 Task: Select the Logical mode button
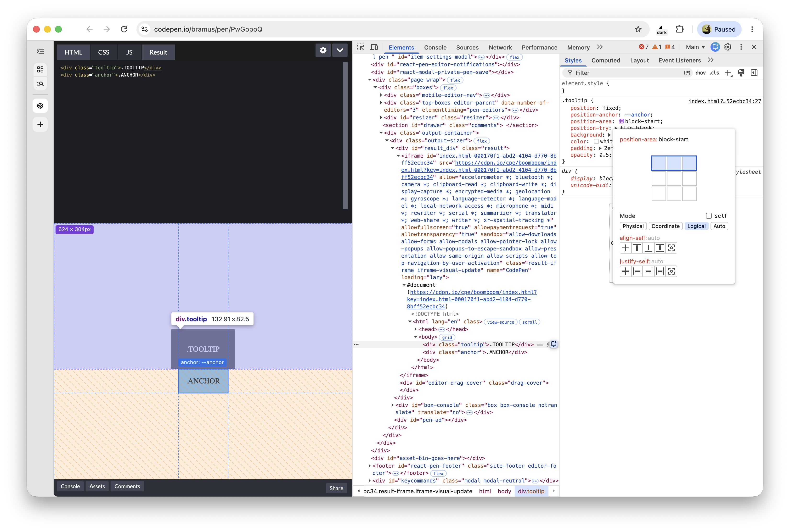tap(696, 226)
